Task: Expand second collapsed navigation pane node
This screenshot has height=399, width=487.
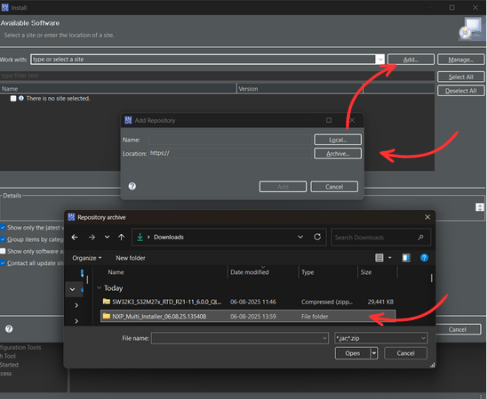Action: pyautogui.click(x=76, y=305)
